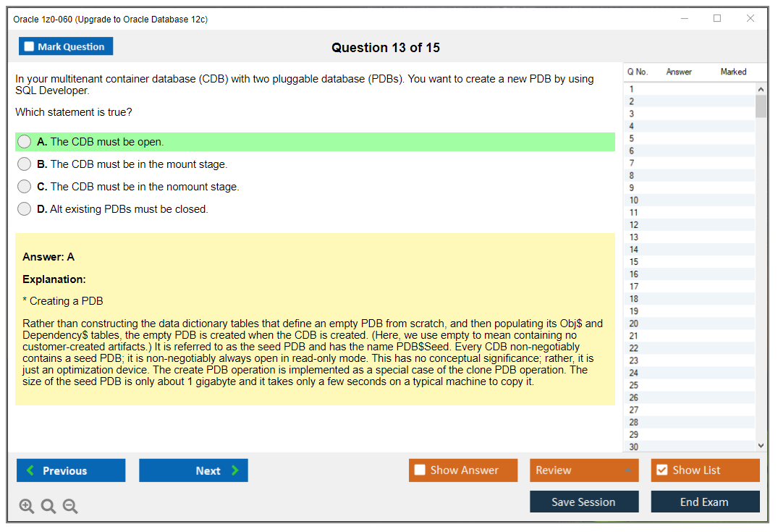
Task: Go to the next question with Next
Action: pyautogui.click(x=193, y=470)
